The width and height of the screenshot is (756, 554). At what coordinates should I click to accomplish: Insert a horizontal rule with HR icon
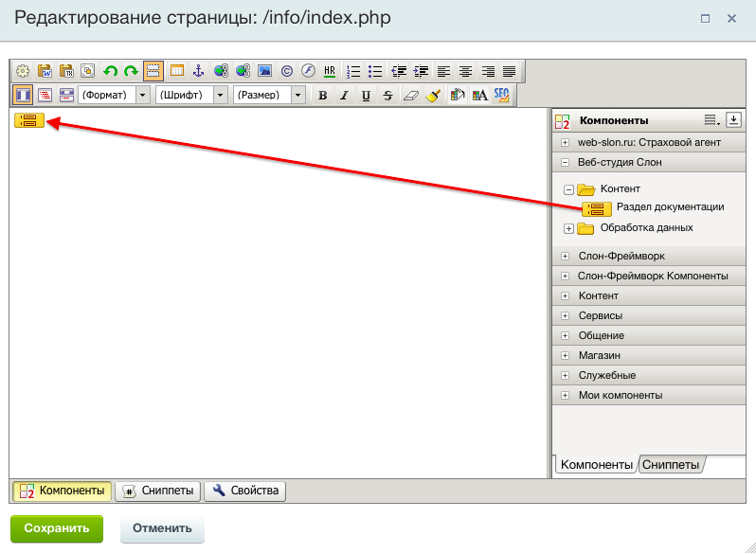[x=330, y=71]
